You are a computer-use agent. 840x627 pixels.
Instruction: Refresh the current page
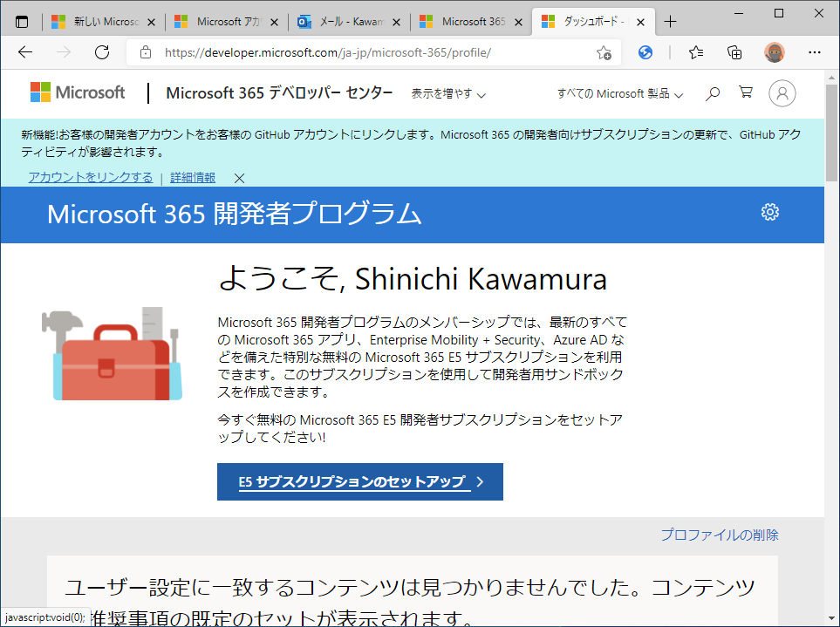(102, 52)
